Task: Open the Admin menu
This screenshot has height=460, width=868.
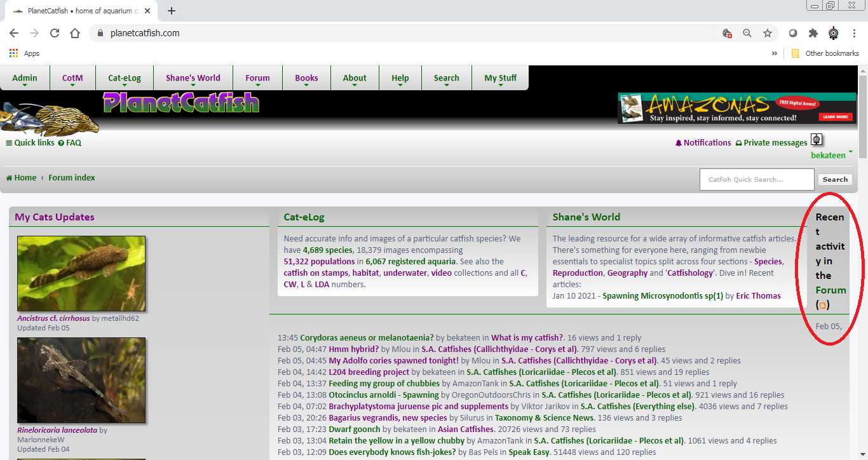Action: 25,78
